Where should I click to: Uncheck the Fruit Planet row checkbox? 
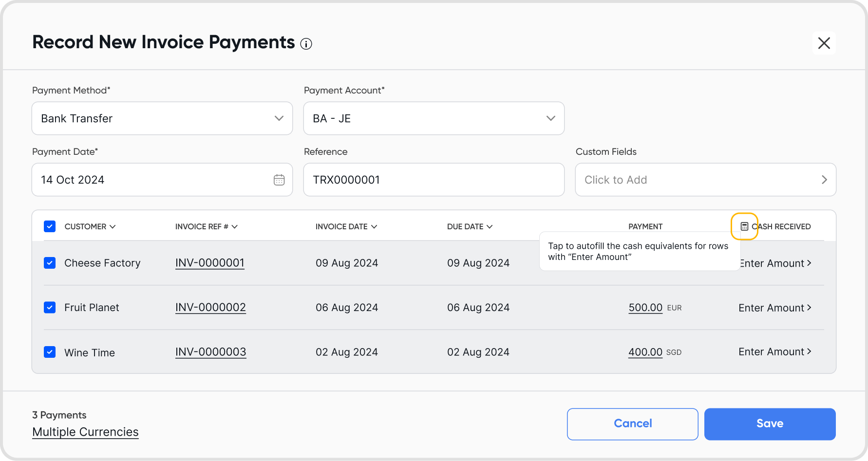click(x=50, y=308)
